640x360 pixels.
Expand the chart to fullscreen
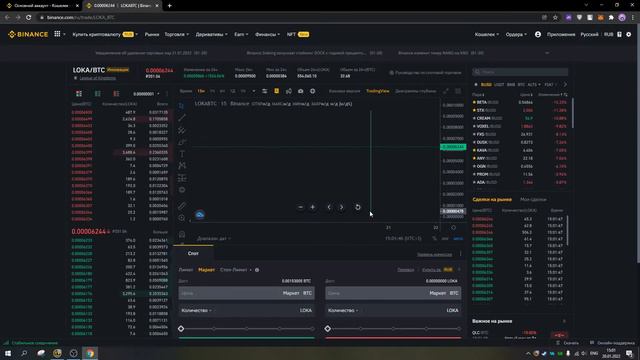point(446,91)
